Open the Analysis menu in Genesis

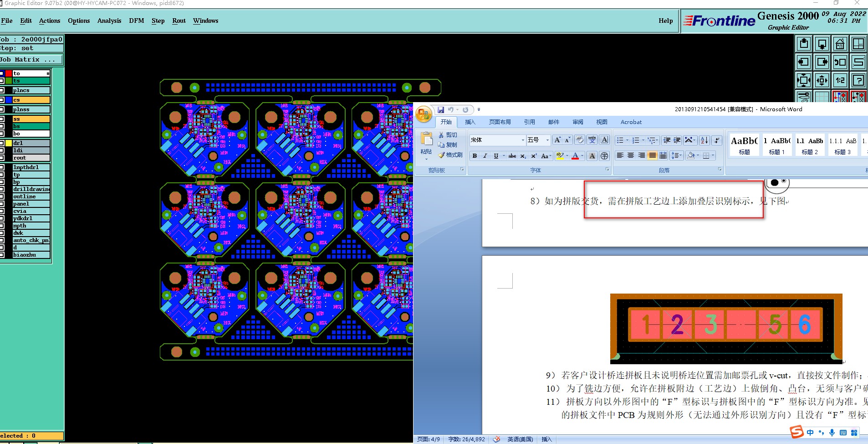click(109, 21)
